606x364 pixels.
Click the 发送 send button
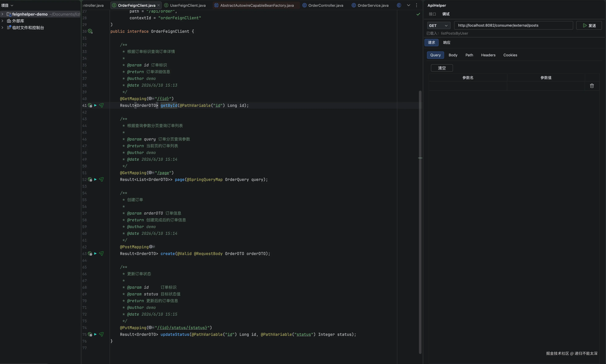589,26
